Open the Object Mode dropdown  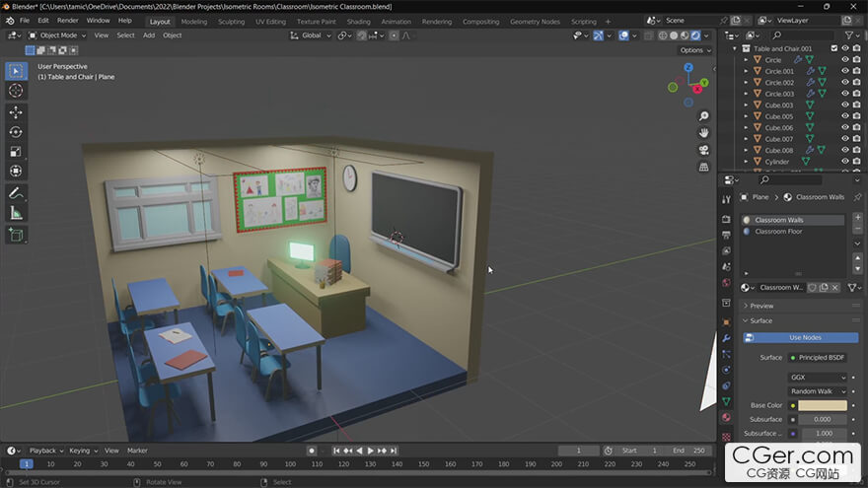[57, 35]
